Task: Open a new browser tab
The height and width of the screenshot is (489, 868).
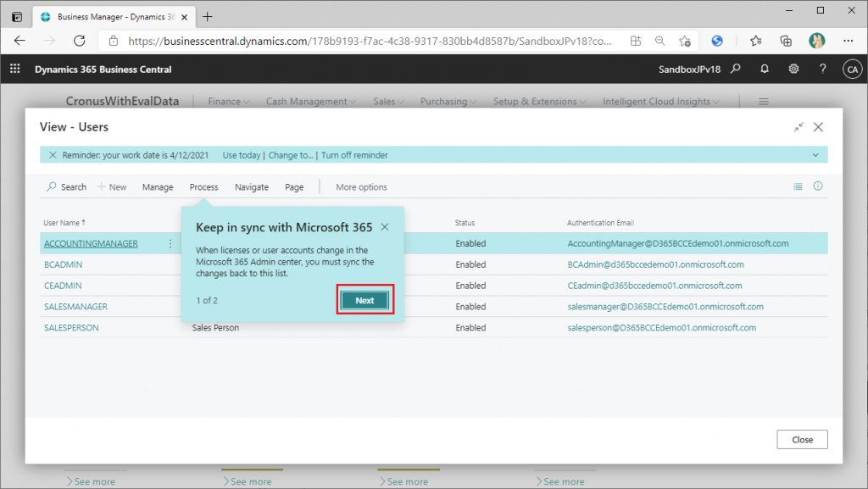Action: (207, 17)
